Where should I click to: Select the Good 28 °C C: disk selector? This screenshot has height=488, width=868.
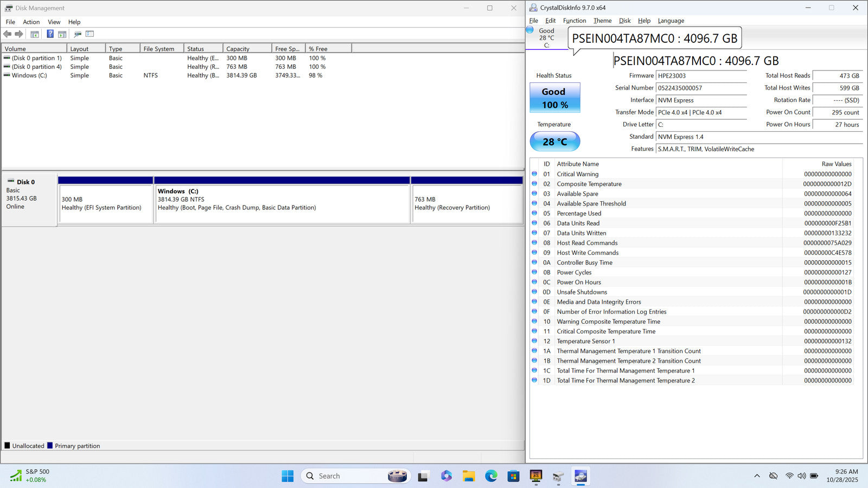[546, 38]
